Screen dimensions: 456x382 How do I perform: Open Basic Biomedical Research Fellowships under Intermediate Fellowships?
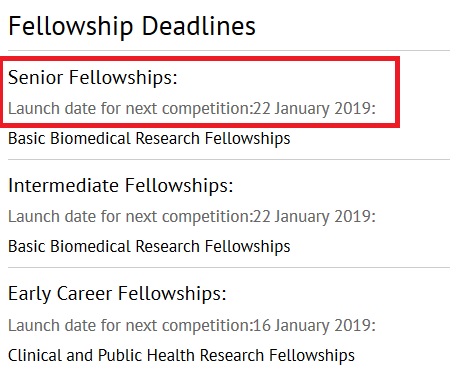coord(149,247)
